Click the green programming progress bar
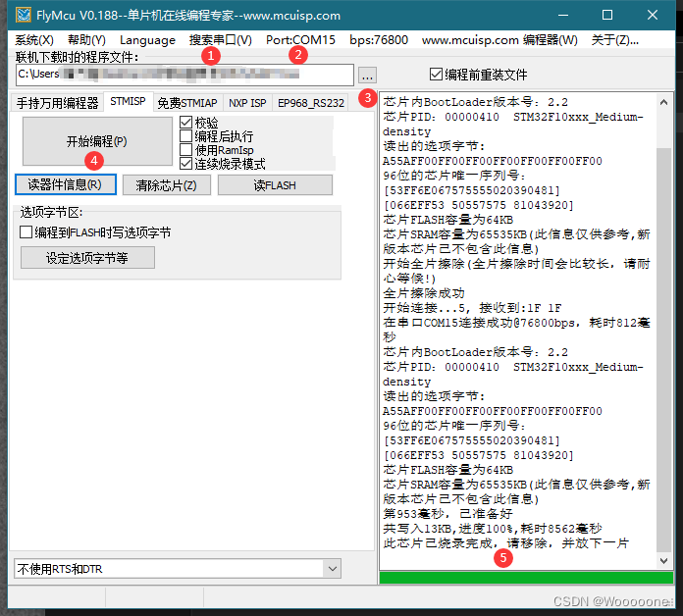The width and height of the screenshot is (683, 616). (x=526, y=578)
